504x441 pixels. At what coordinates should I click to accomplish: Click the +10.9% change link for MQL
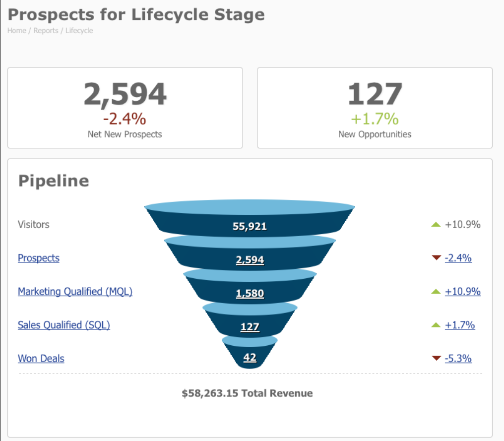coord(463,291)
